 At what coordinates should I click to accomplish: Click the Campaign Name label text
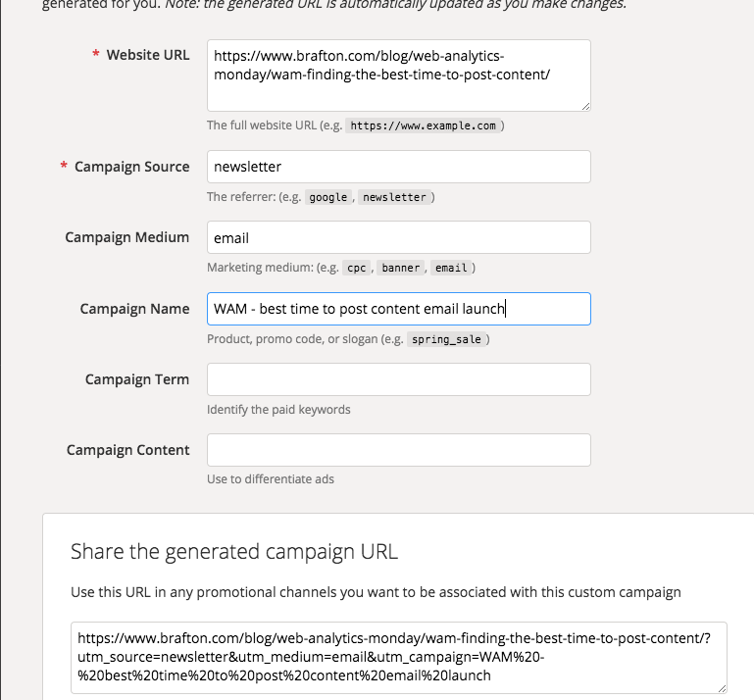click(x=134, y=309)
